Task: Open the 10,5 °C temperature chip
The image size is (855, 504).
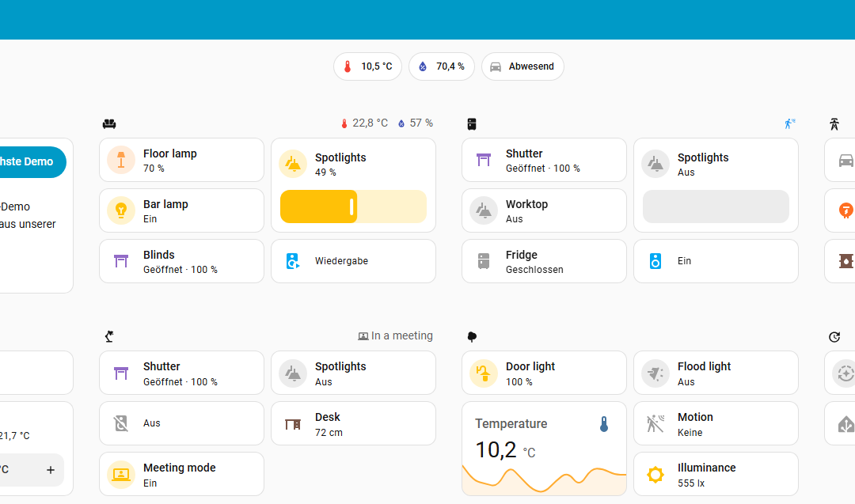Action: tap(367, 66)
